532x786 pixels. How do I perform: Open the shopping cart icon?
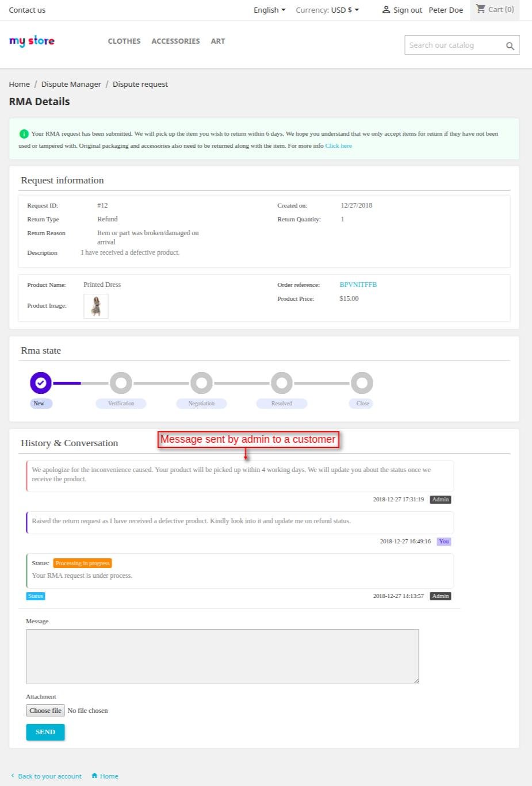coord(481,9)
